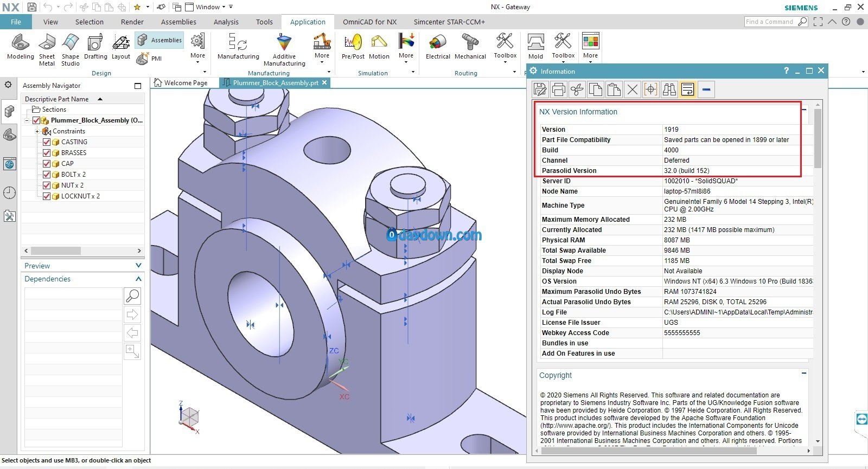The image size is (868, 469).
Task: Click Save icon in quick access toolbar
Action: click(x=31, y=7)
